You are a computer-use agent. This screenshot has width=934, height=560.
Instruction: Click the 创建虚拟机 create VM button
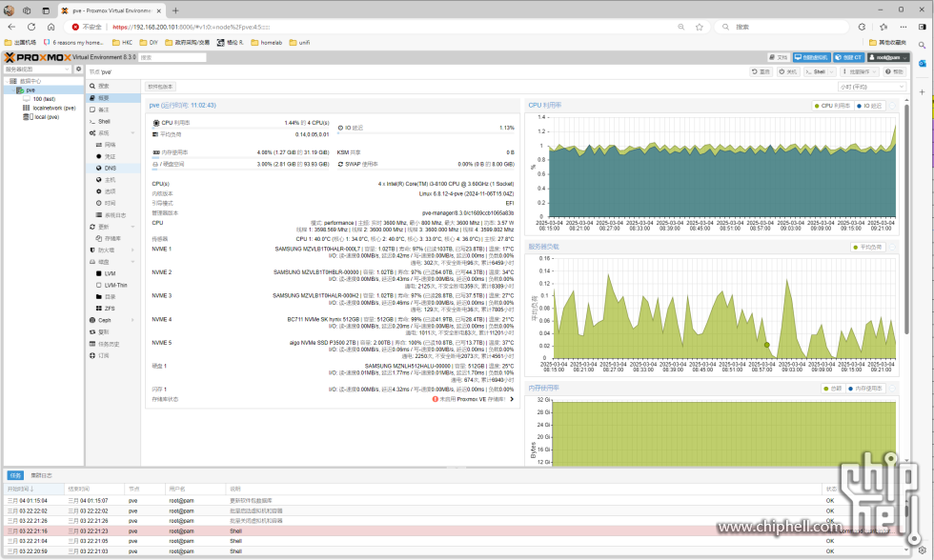point(812,58)
